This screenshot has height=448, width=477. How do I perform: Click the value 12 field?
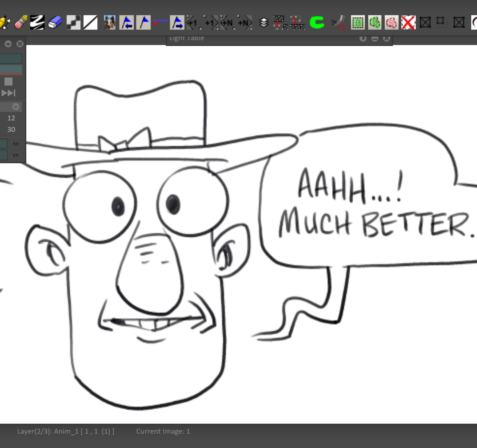tap(11, 118)
